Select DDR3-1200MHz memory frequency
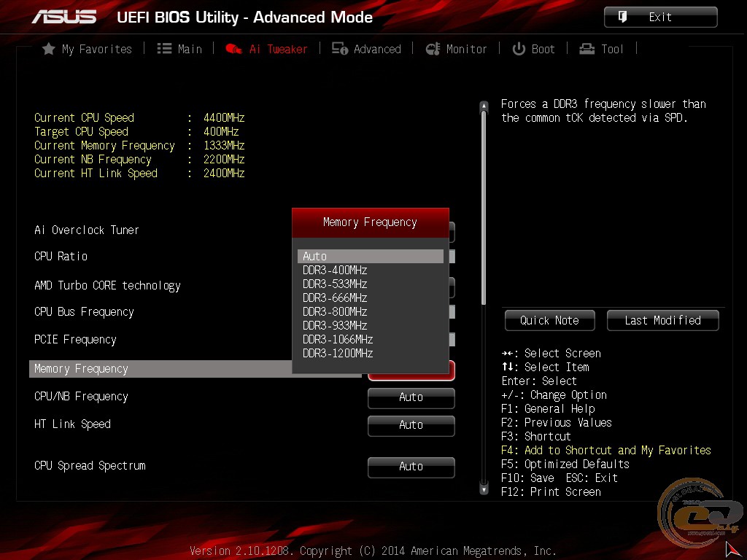 point(370,353)
